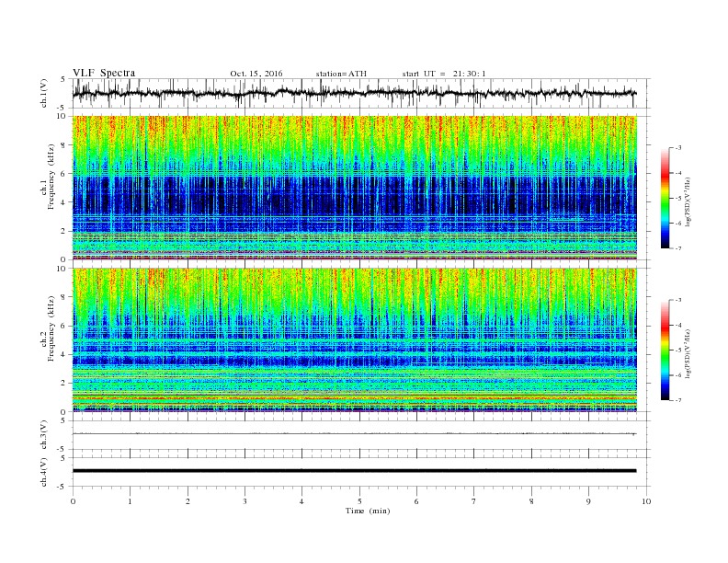Click the "ch.1(V)" waveform axis label
Image resolution: width=728 pixels, height=563 pixels.
(x=44, y=93)
